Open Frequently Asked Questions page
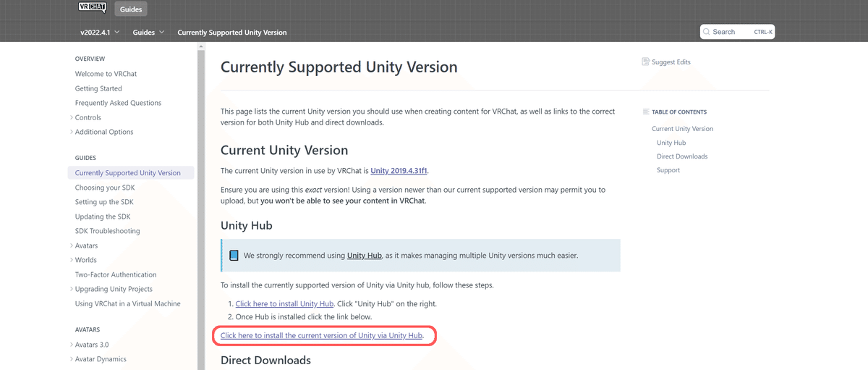Screen dimensions: 868x370 (x=118, y=103)
